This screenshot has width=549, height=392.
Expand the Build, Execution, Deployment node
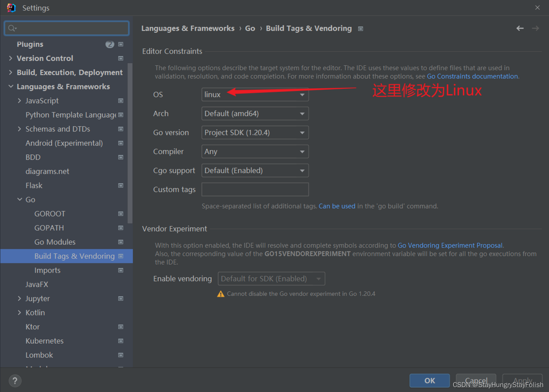[11, 72]
